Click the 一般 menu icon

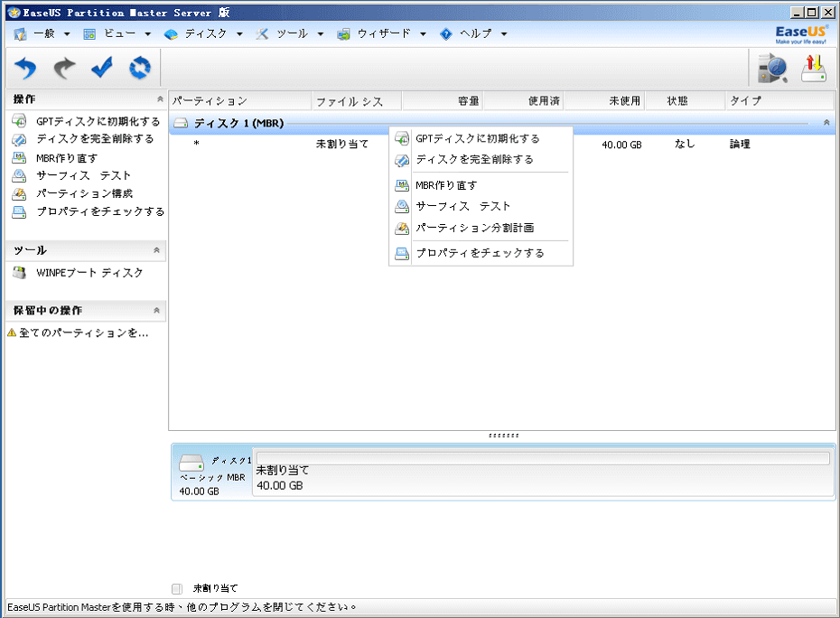coord(21,34)
